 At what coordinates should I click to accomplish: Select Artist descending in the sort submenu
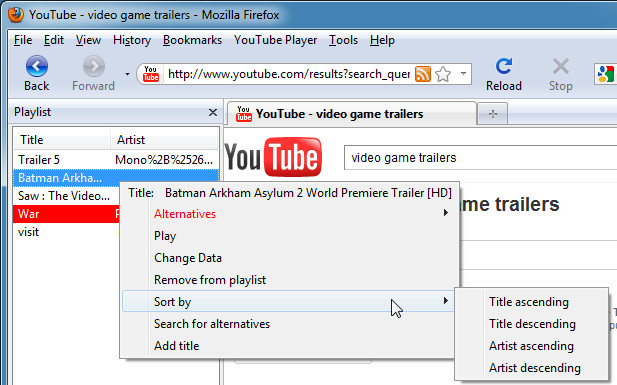(534, 368)
